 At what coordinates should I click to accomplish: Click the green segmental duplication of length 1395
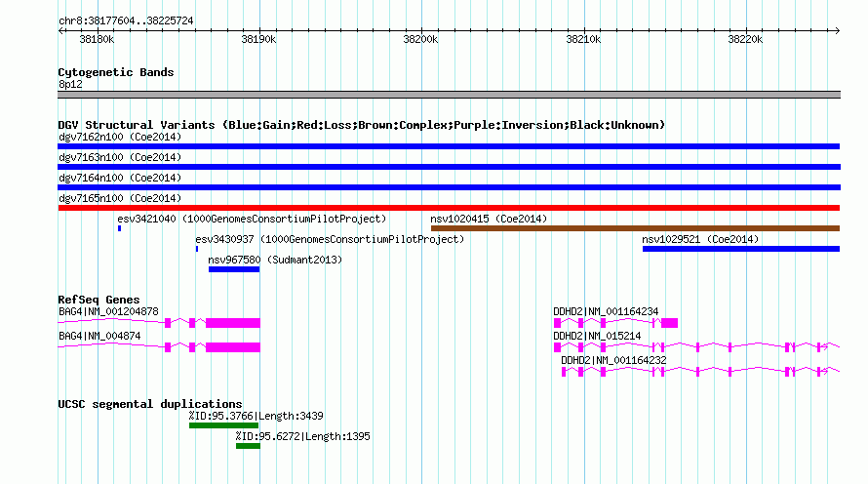[x=248, y=446]
